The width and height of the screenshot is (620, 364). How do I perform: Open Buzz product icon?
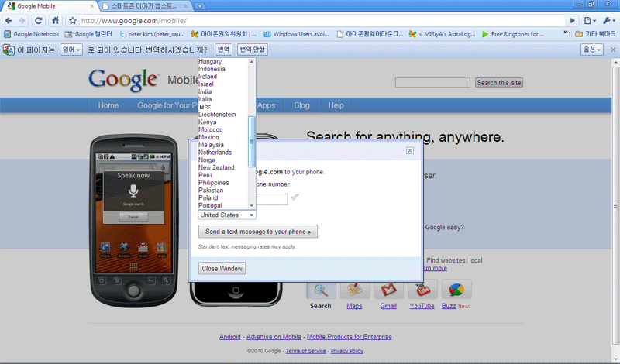pos(456,290)
